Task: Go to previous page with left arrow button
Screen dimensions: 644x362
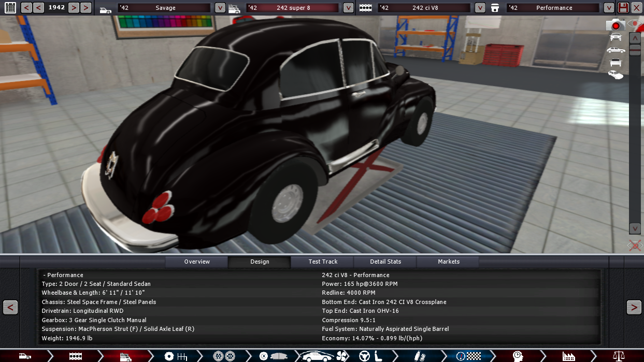Action: click(x=10, y=307)
